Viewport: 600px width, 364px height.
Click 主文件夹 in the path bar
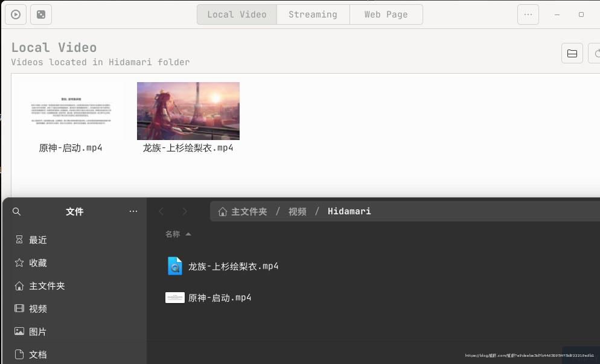[x=249, y=212]
